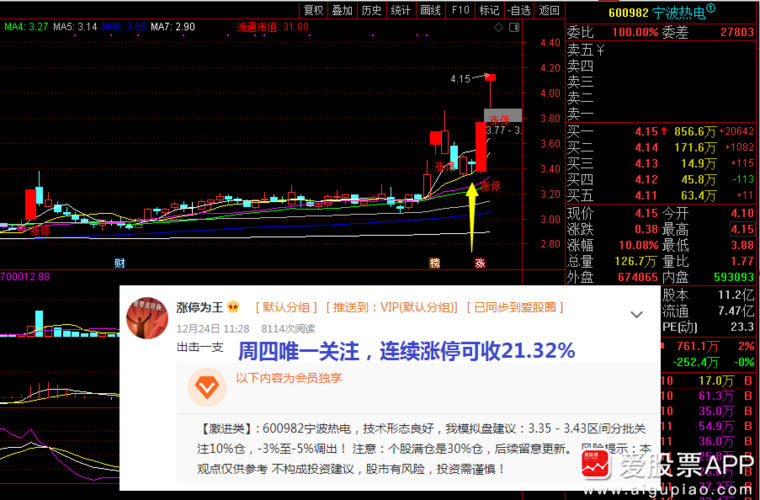Click the 涨 limit-up marker below the chart
The image size is (760, 500).
pyautogui.click(x=480, y=263)
